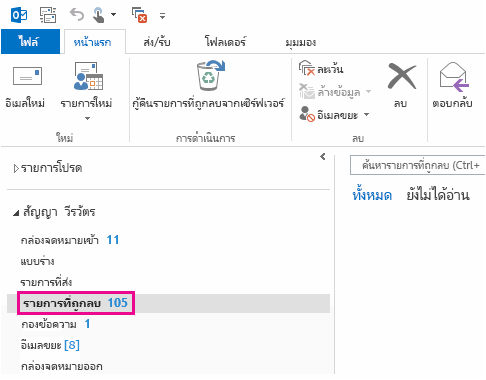Open the ไฟล์ (File) tab
The height and width of the screenshot is (380, 486).
[x=30, y=42]
